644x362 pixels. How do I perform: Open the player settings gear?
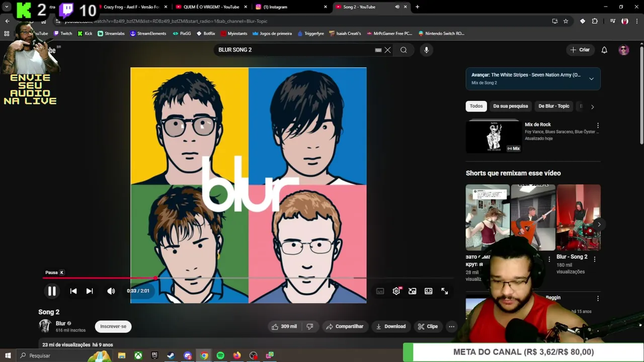point(396,291)
